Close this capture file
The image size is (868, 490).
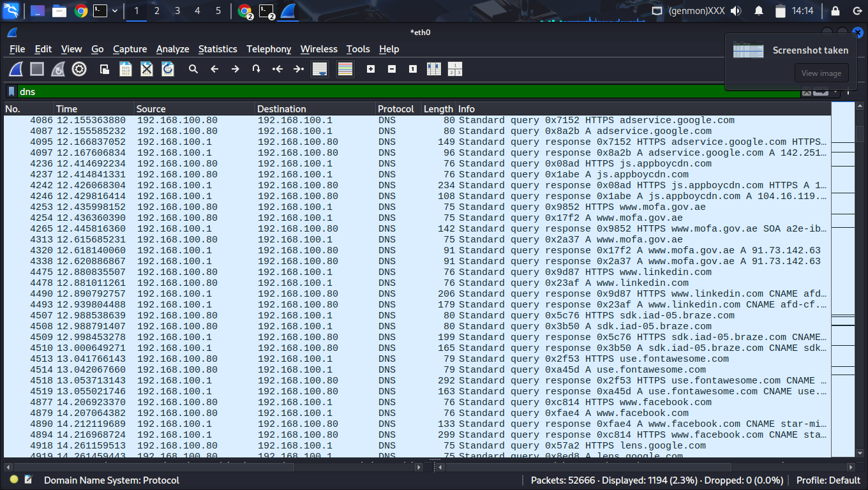147,69
